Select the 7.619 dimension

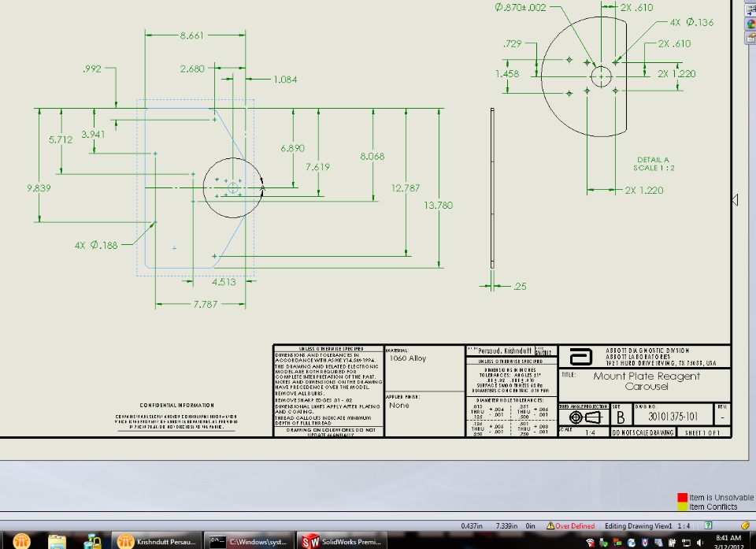[x=317, y=167]
